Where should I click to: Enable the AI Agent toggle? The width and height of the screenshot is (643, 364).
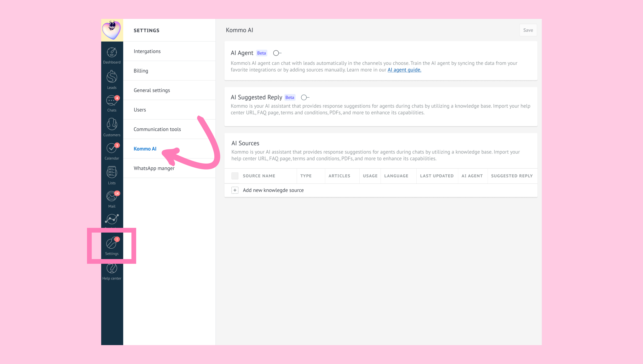click(277, 53)
